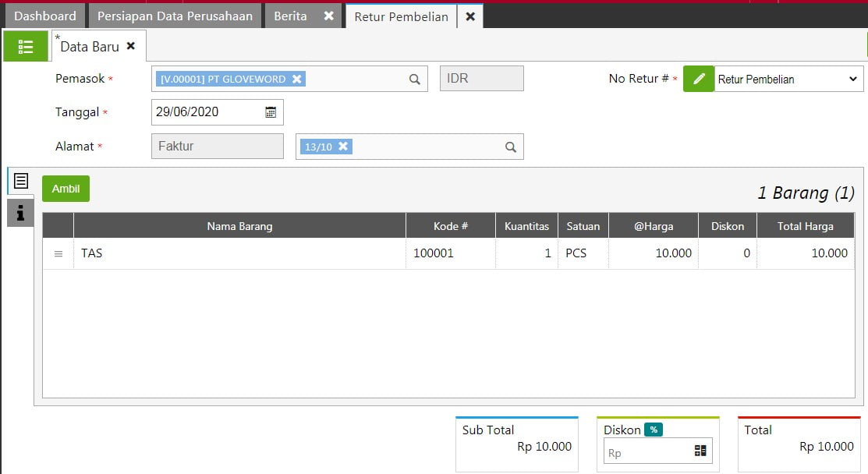
Task: Click the quantity 1 cell
Action: (526, 253)
